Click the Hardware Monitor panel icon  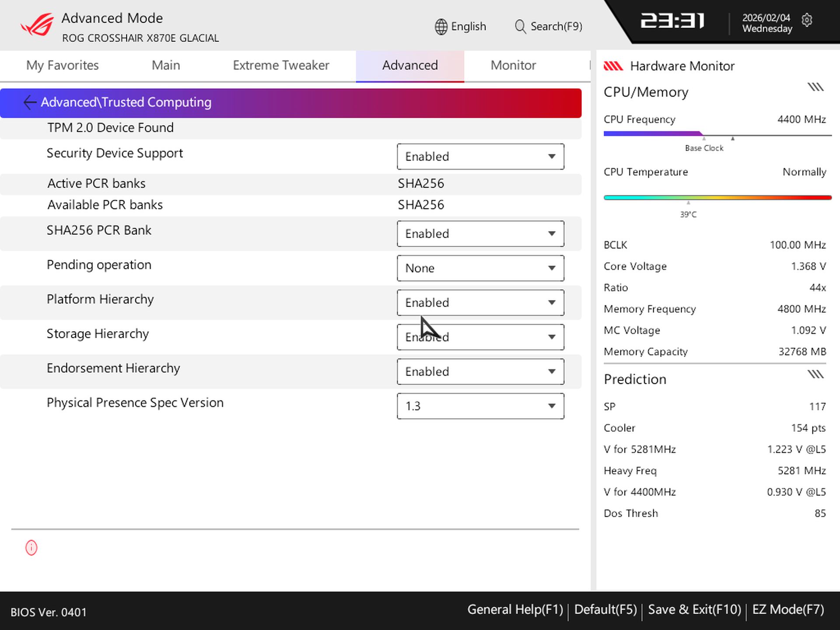(x=614, y=66)
